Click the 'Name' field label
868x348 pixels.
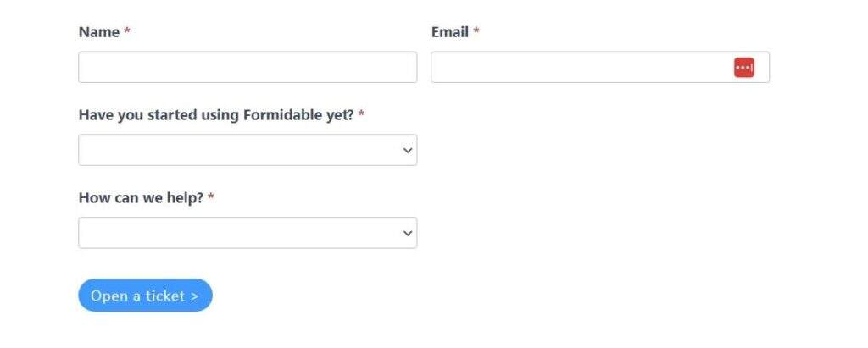tap(99, 32)
